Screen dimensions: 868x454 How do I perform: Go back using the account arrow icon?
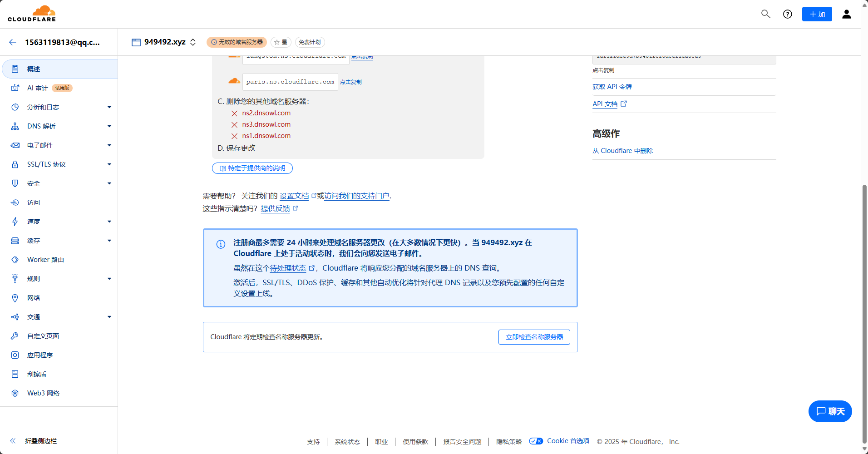pos(13,42)
